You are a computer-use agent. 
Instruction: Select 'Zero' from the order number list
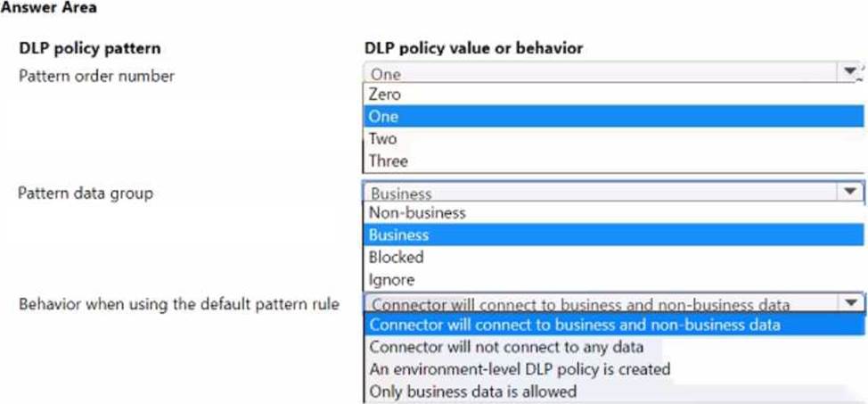(385, 95)
